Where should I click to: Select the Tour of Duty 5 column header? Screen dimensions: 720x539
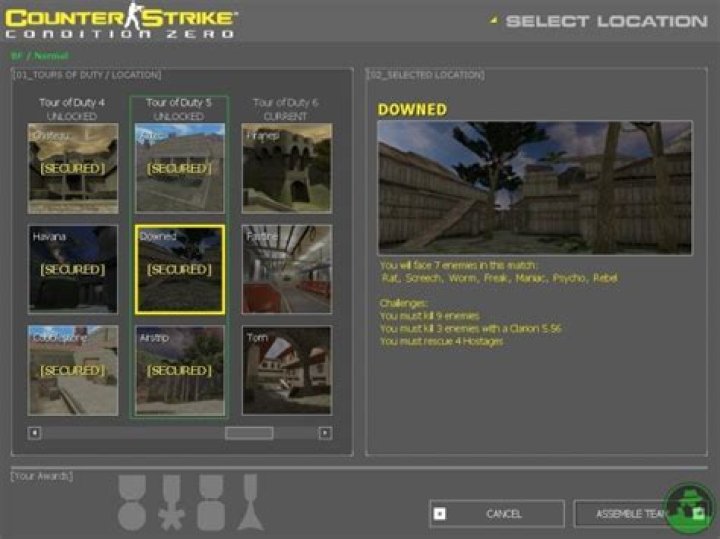(x=179, y=108)
